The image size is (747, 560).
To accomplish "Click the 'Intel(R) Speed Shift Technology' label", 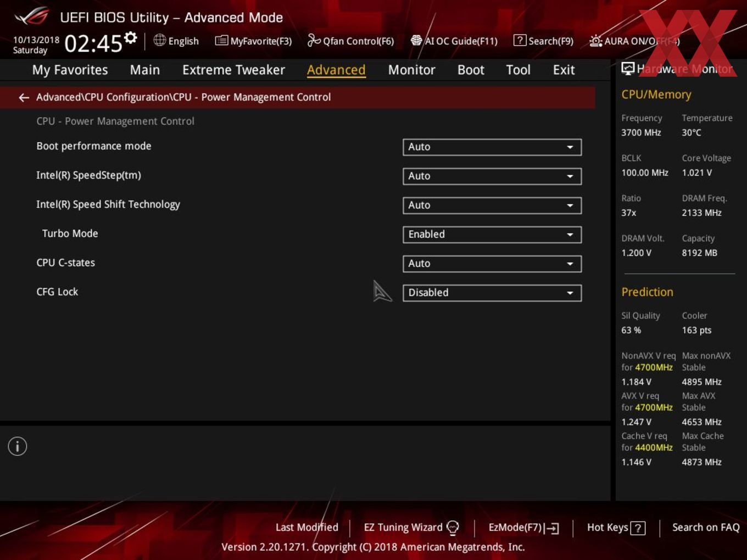I will pos(108,204).
